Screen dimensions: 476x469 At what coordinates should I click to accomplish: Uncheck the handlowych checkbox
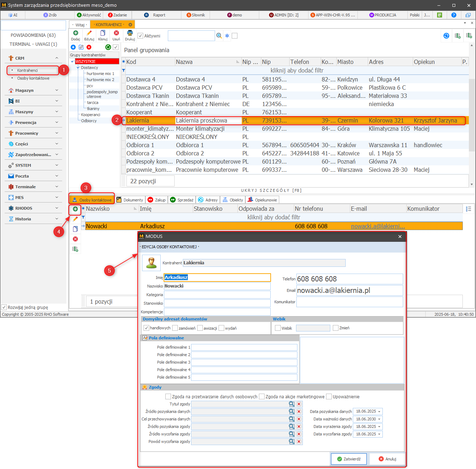146,328
